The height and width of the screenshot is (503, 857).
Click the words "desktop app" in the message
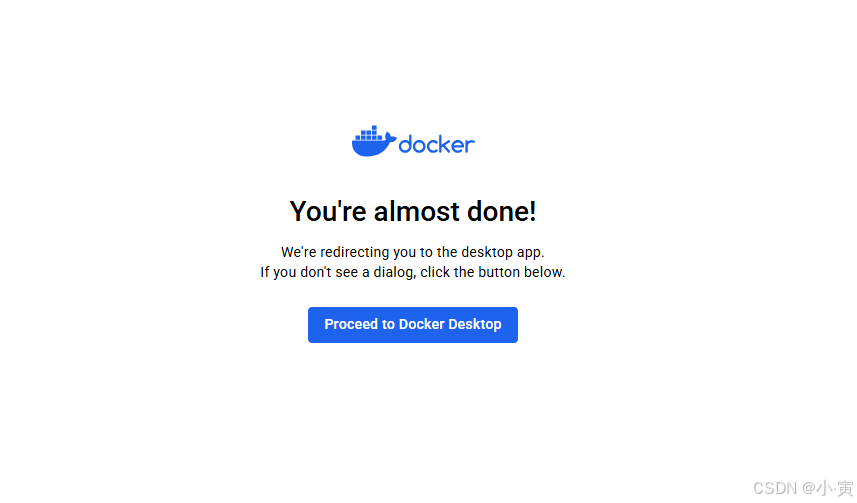click(503, 252)
